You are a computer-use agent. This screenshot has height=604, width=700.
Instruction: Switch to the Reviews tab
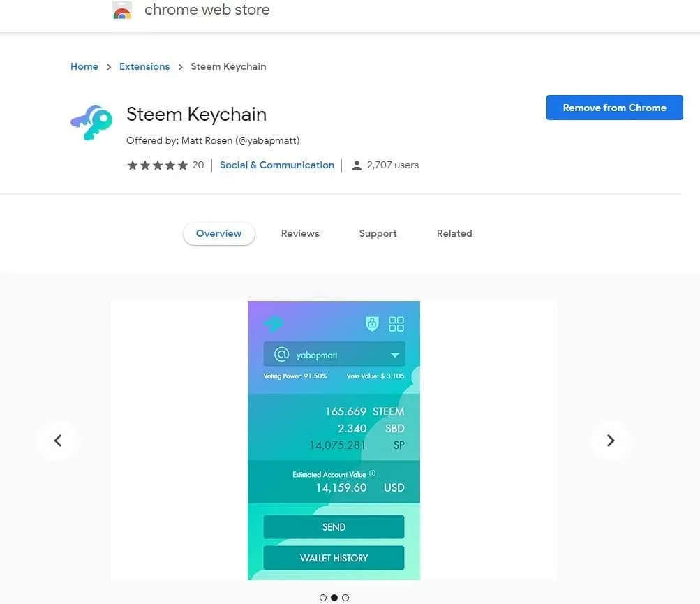pyautogui.click(x=300, y=233)
